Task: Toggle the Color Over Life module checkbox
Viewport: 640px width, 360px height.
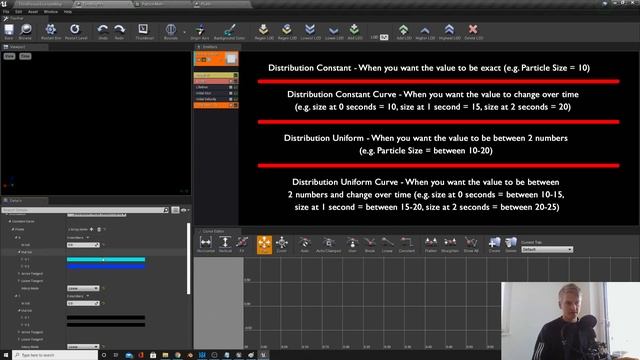Action: [x=231, y=105]
